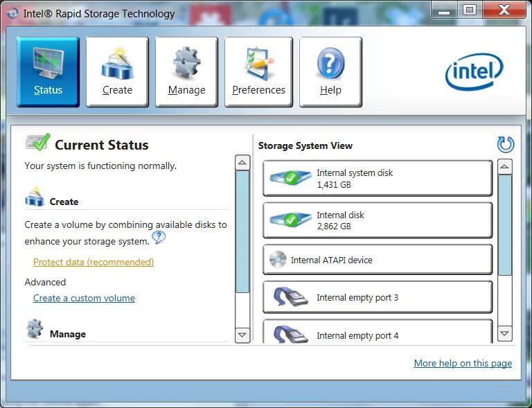The width and height of the screenshot is (532, 408).
Task: Click the refresh icon in Storage System View
Action: coord(506,145)
